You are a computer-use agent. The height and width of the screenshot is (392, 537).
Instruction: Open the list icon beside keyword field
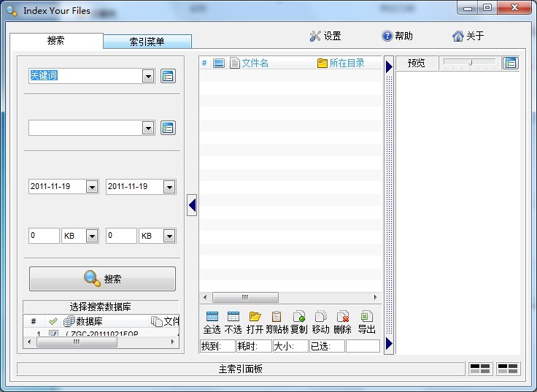(168, 76)
